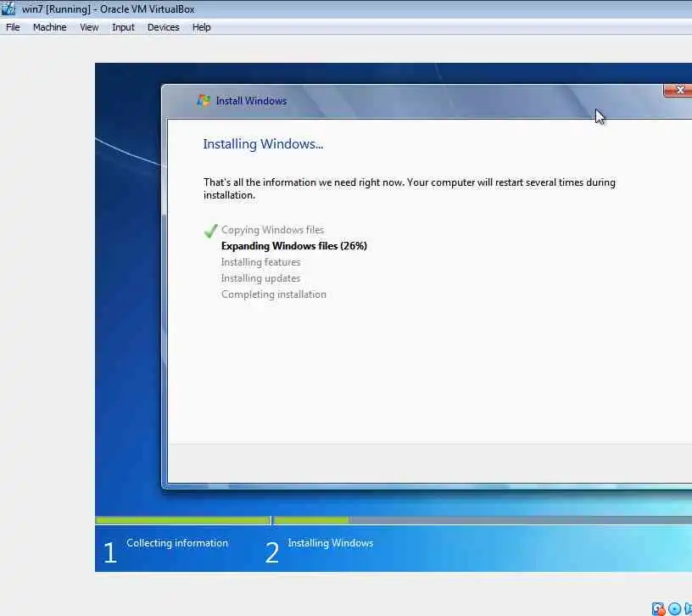Close the Install Windows dialog
Image resolution: width=692 pixels, height=616 pixels.
[678, 90]
